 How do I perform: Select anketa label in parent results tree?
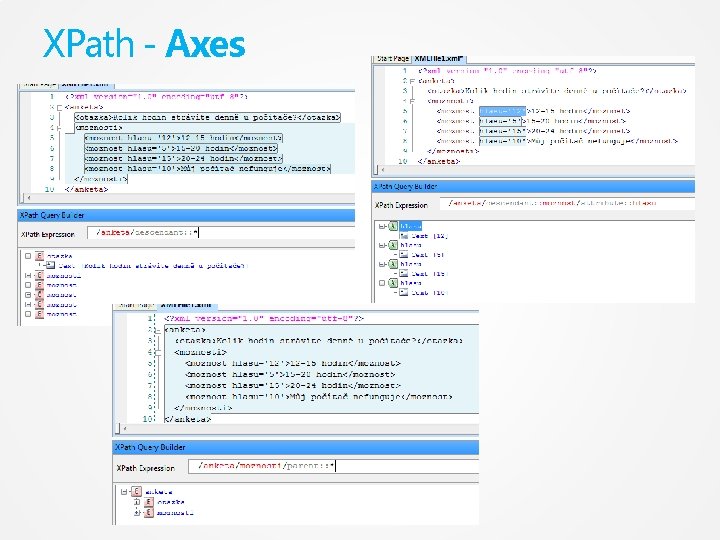tap(159, 492)
